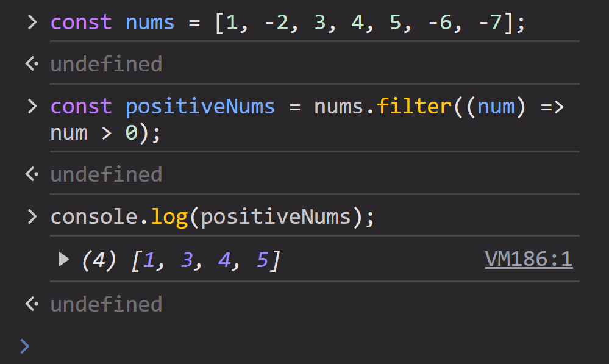Click the 'undefined' result below the filter statement
The height and width of the screenshot is (364, 609).
pos(106,174)
